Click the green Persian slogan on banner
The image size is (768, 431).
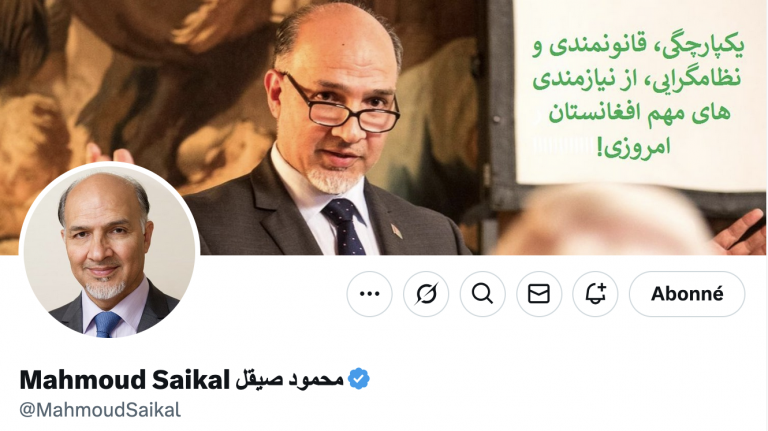pos(638,96)
